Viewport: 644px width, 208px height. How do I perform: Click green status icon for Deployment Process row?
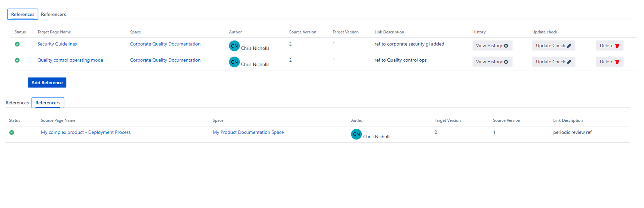point(12,132)
